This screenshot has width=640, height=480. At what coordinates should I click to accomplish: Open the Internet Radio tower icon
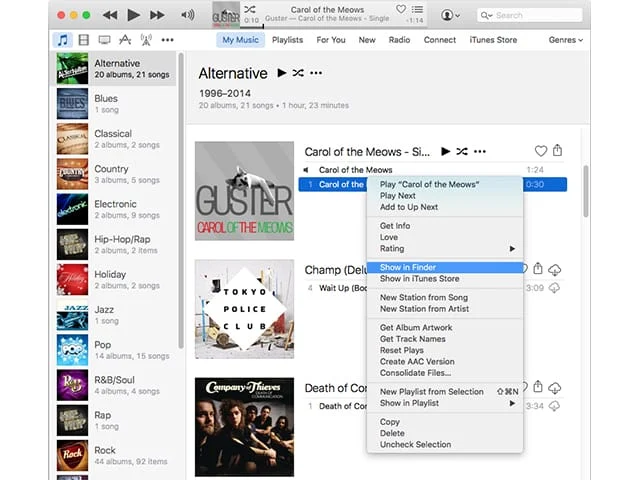pyautogui.click(x=146, y=40)
